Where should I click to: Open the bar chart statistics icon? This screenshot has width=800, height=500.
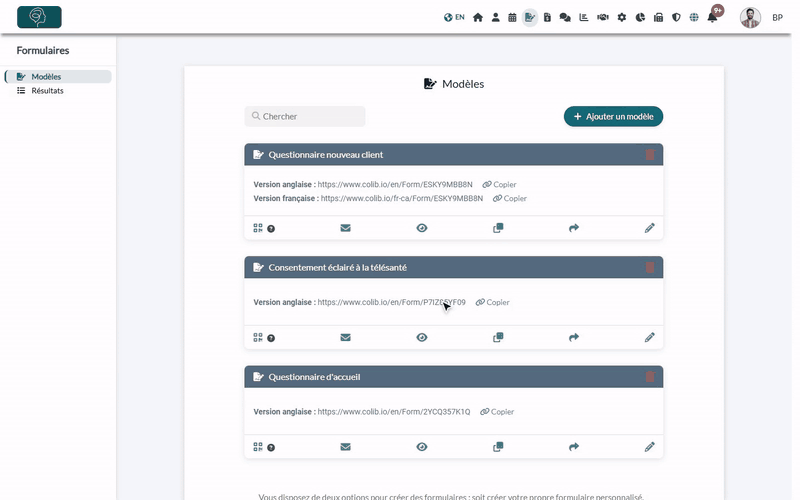[x=584, y=17]
